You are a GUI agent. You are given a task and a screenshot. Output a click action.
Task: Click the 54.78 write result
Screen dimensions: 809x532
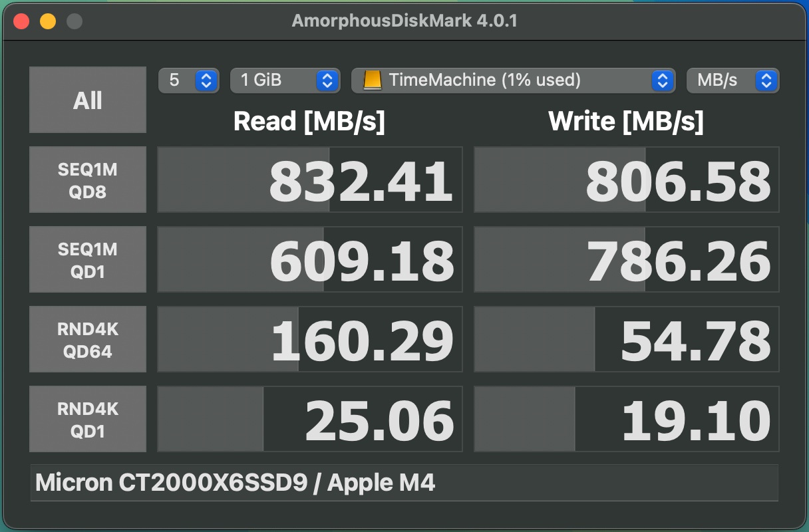626,340
